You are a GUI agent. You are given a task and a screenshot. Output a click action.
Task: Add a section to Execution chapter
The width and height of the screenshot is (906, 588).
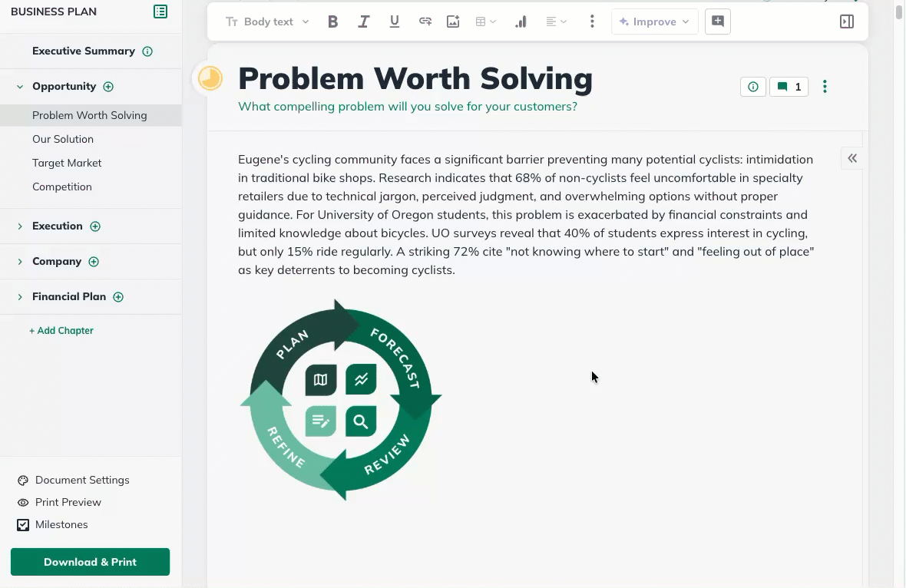[x=95, y=226]
